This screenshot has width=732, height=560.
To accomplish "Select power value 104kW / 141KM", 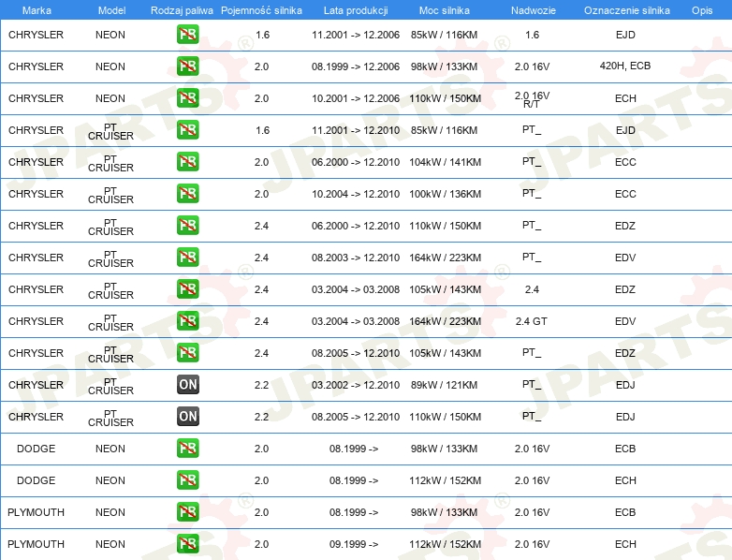I will [445, 162].
